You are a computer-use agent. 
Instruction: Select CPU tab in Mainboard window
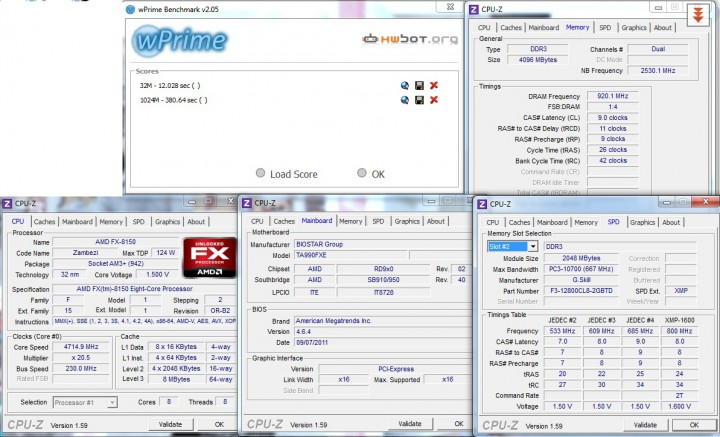(257, 221)
